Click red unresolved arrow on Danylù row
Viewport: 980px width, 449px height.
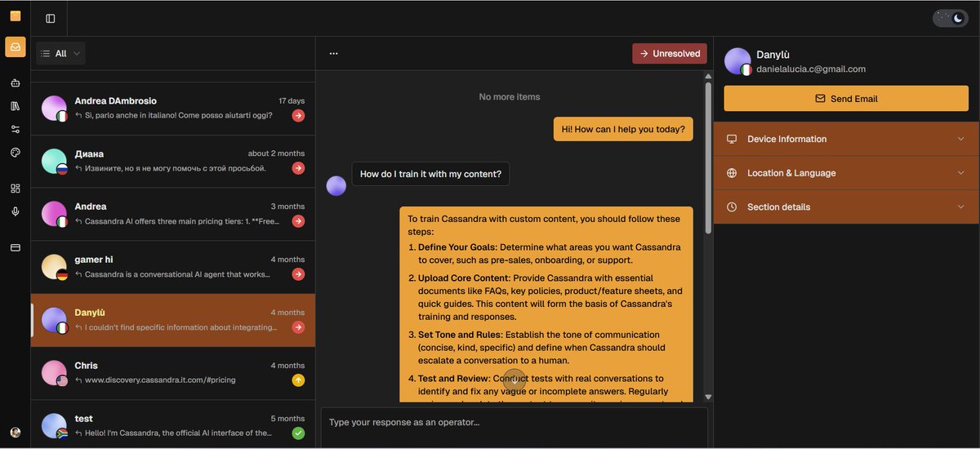pos(298,327)
